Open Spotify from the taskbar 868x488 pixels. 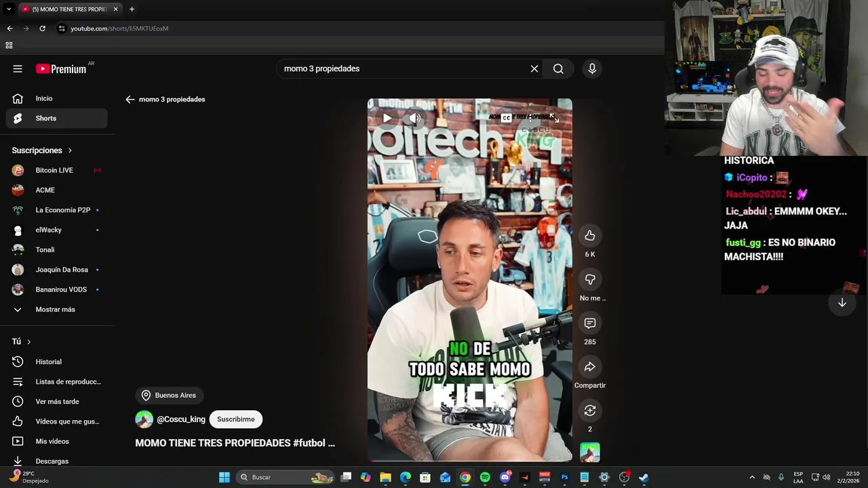coord(485,477)
